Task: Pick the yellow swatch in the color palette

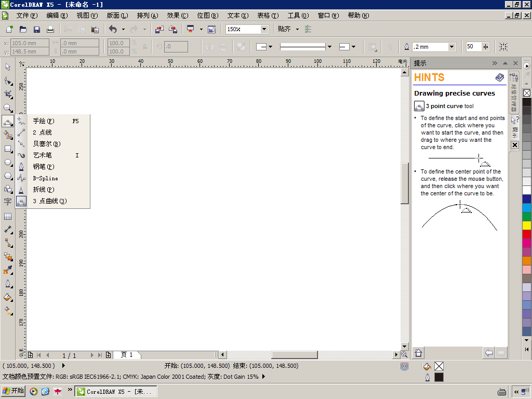Action: click(527, 225)
